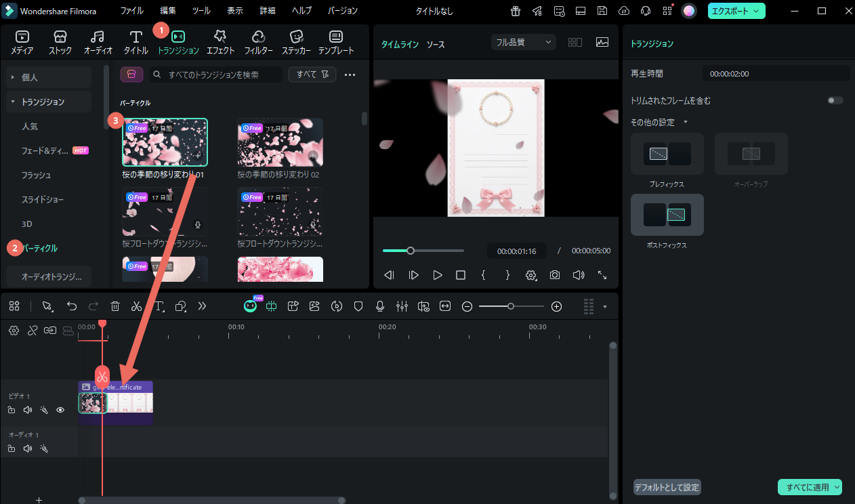The width and height of the screenshot is (855, 504).
Task: Click the undo arrow icon
Action: pos(72,306)
